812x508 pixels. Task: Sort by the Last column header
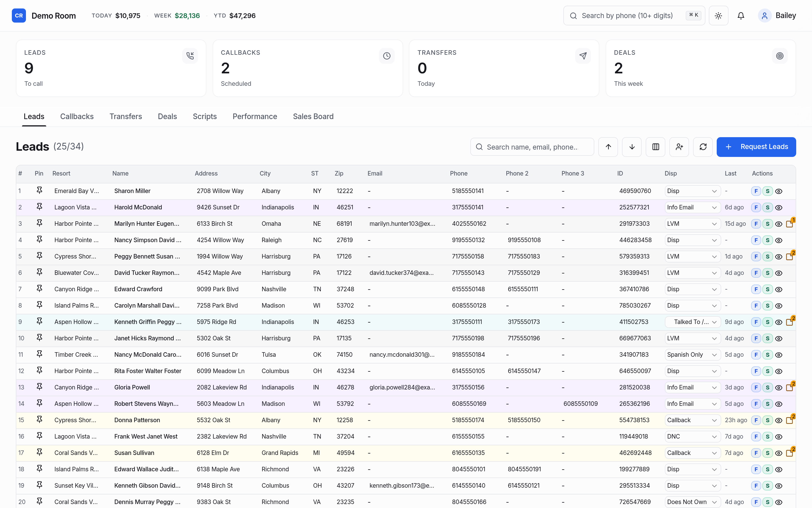click(x=731, y=173)
